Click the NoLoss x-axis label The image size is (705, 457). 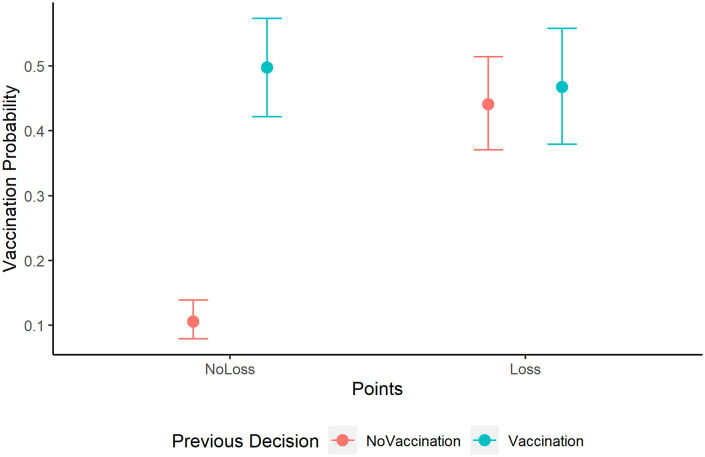click(230, 369)
